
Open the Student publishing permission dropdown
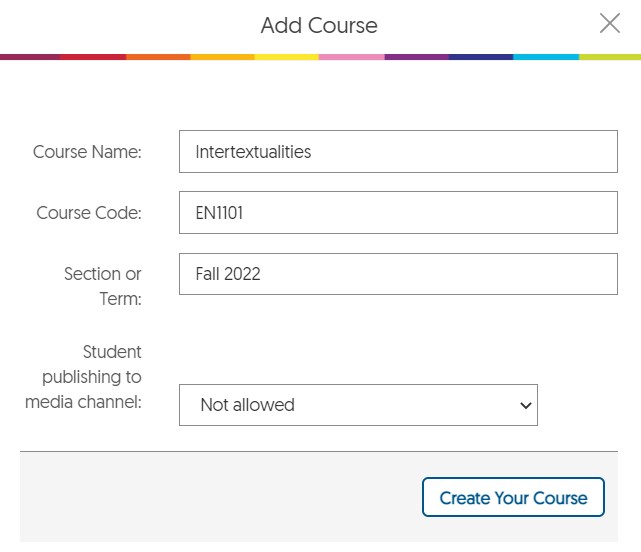tap(358, 405)
